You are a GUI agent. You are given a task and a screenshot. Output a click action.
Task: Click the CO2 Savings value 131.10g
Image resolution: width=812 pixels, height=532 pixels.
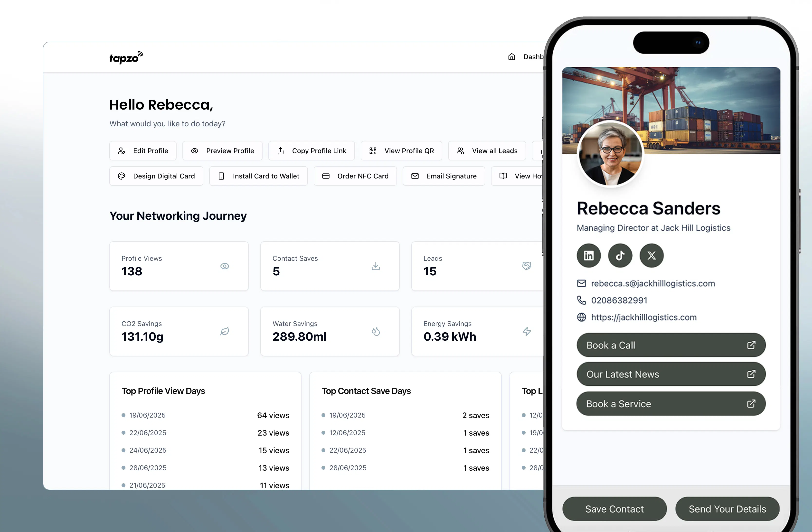pos(142,337)
